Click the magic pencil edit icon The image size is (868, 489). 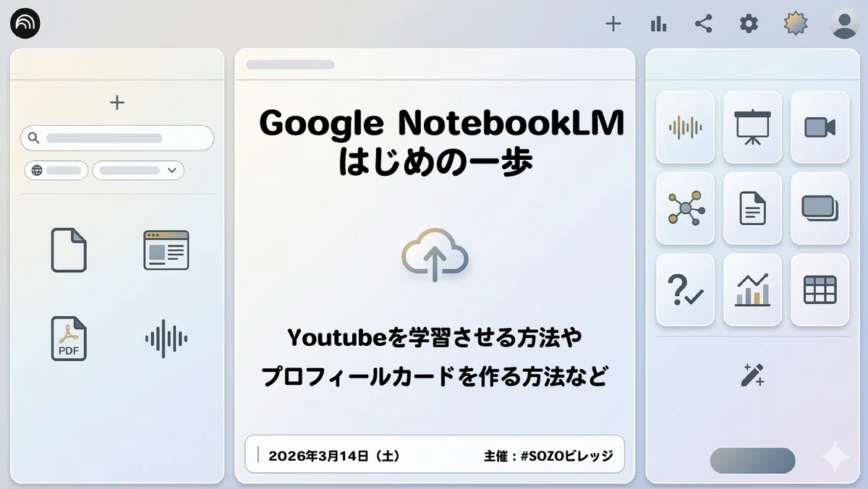[x=753, y=375]
